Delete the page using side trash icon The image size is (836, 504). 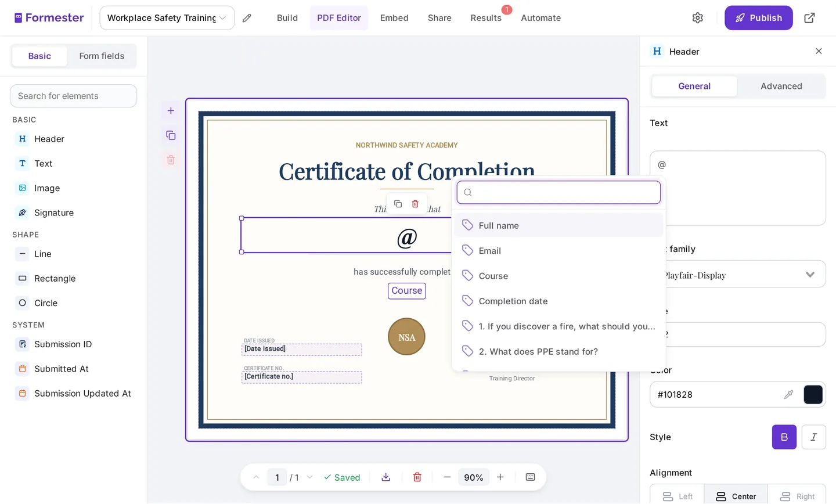coord(171,160)
